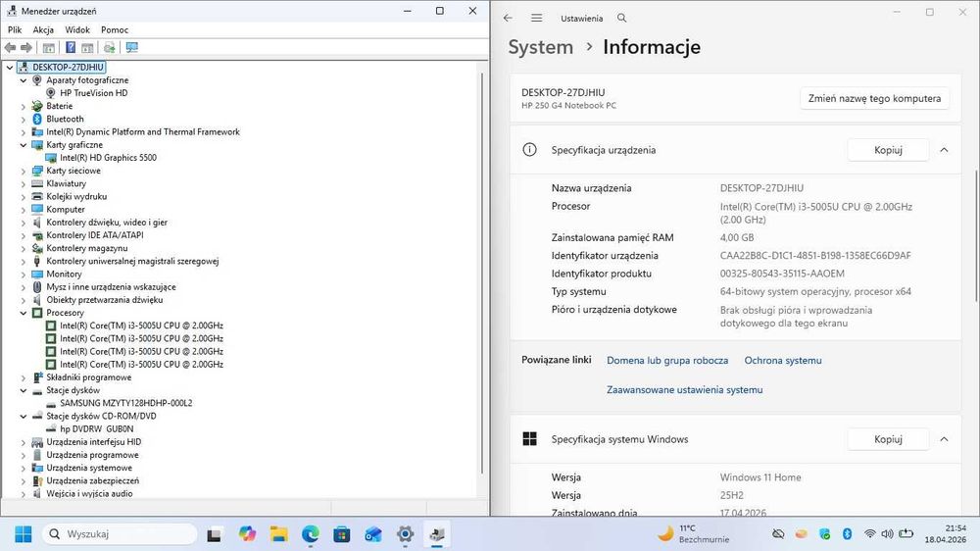Open Copilot from the taskbar
The height and width of the screenshot is (551, 980).
coord(247,533)
